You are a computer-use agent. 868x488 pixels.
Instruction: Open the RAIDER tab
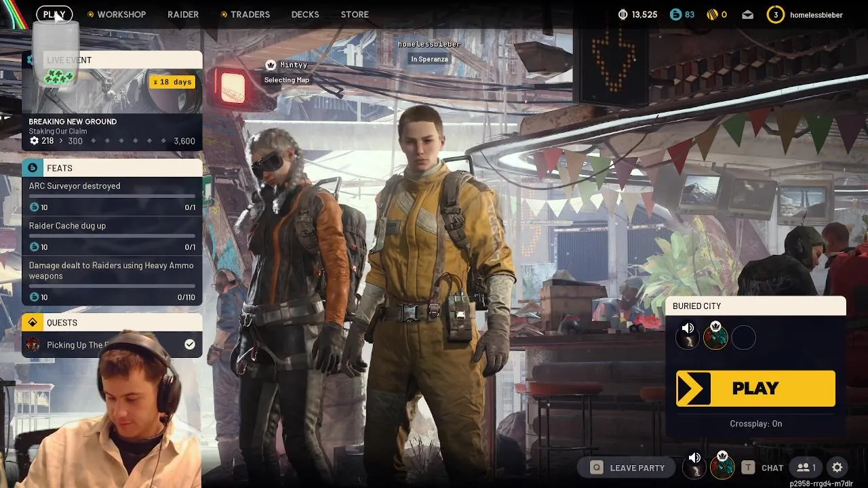pyautogui.click(x=183, y=14)
